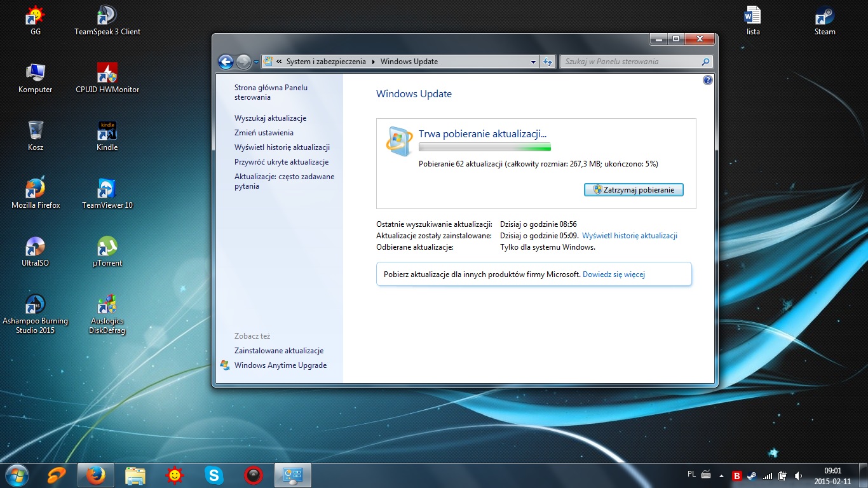Show hidden system tray icons arrow
The height and width of the screenshot is (488, 868).
(721, 475)
